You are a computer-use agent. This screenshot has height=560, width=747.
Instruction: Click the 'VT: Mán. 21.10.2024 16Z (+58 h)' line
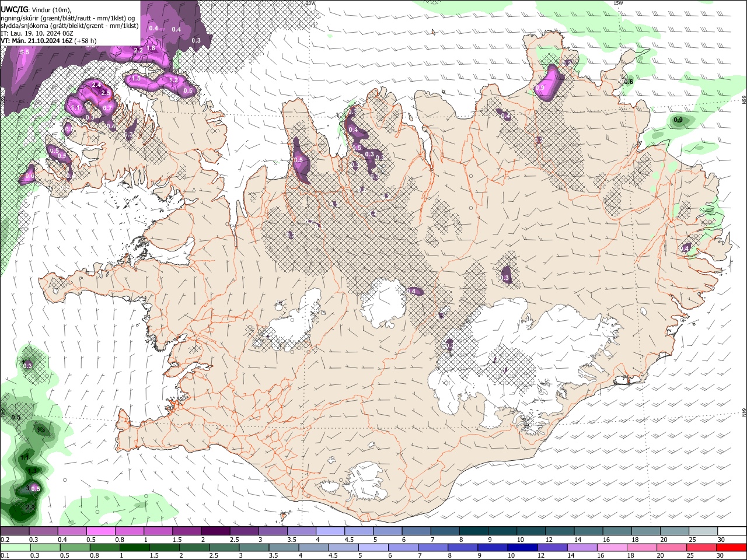(49, 41)
